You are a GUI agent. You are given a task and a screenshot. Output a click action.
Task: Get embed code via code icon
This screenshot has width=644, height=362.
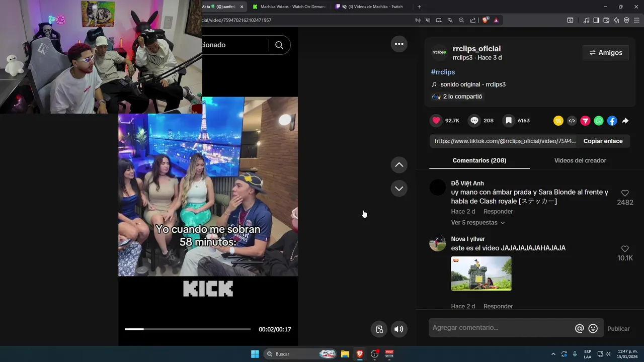tap(572, 121)
